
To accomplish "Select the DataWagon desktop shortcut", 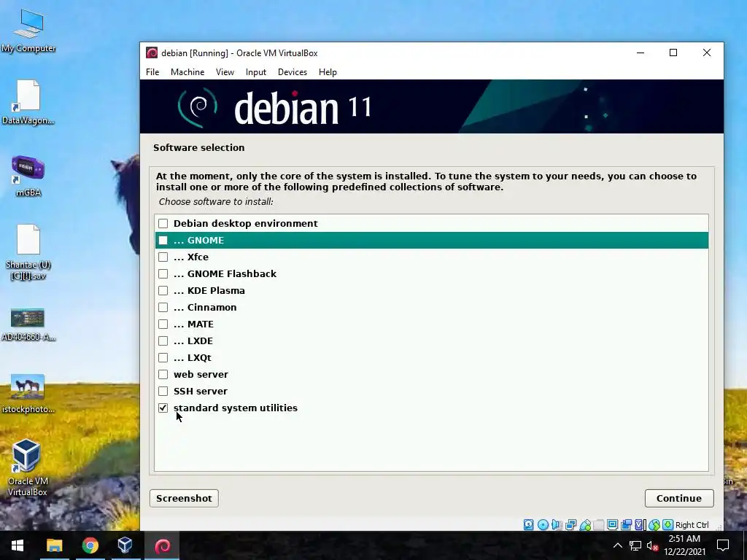I will pos(28,102).
